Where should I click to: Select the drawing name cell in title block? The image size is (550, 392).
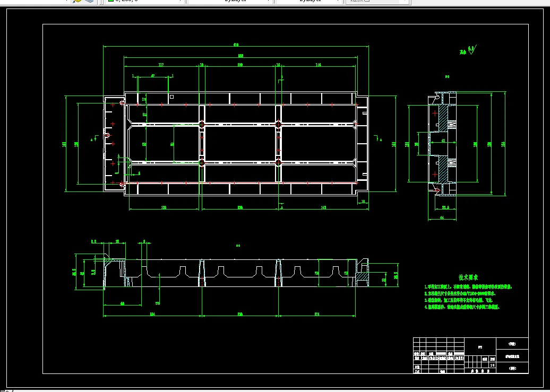pyautogui.click(x=512, y=356)
